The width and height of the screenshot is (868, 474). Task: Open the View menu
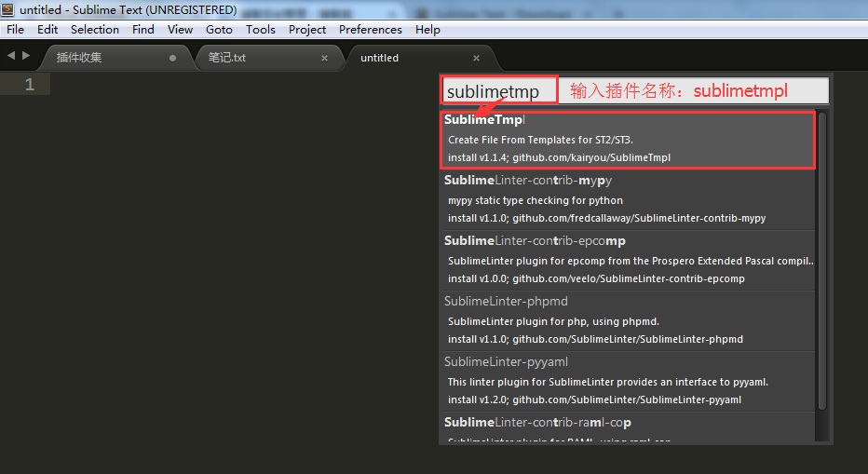(x=180, y=30)
